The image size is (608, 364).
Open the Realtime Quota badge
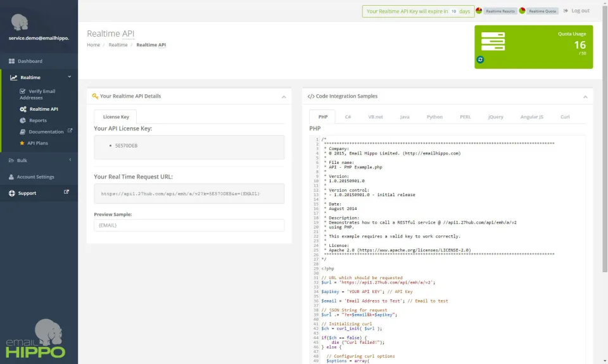(543, 11)
